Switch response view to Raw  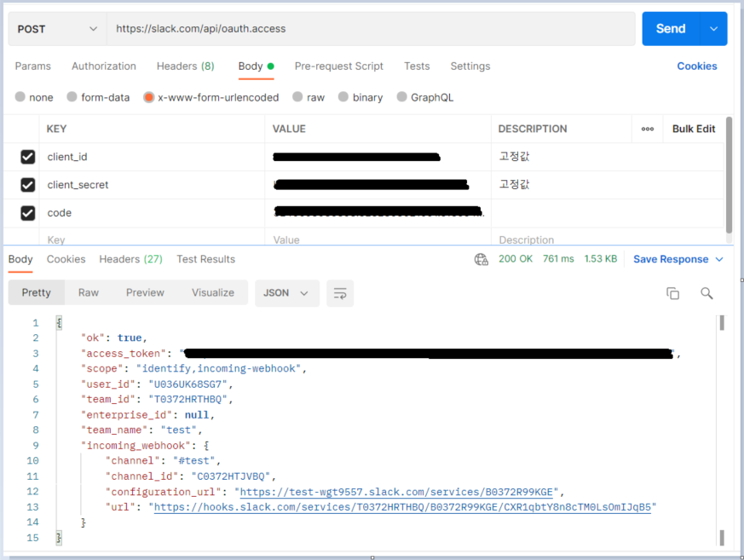coord(89,292)
